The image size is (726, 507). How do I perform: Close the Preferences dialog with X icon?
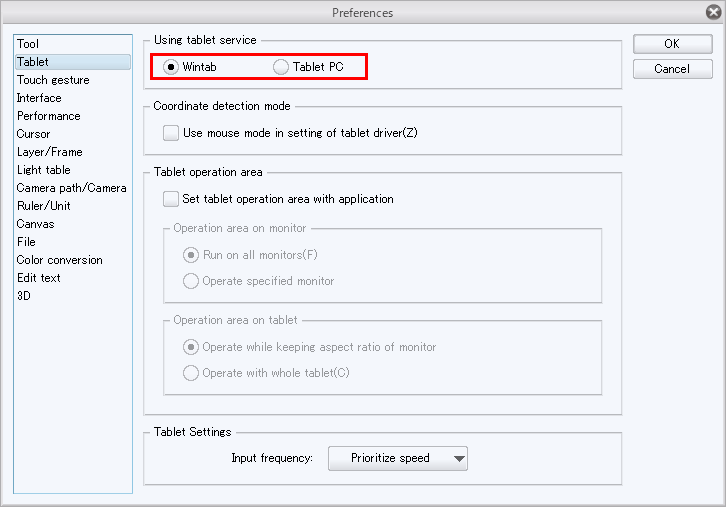(714, 12)
